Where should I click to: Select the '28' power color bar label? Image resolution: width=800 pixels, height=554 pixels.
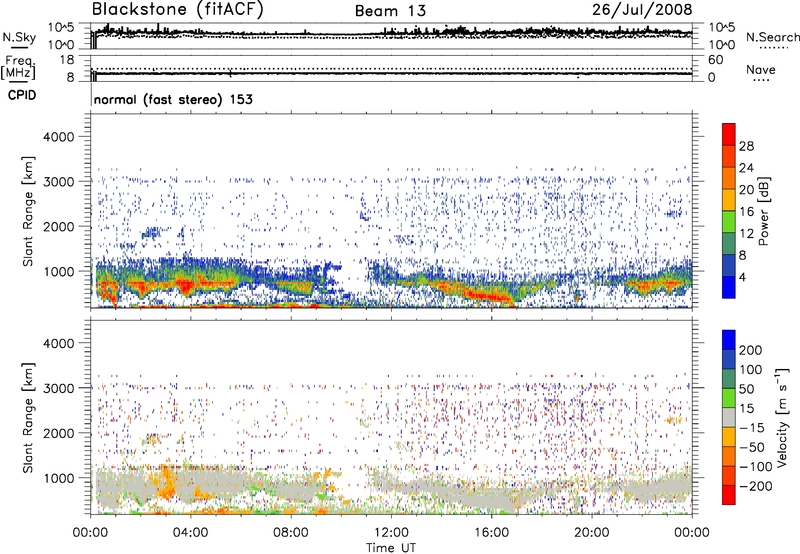746,146
